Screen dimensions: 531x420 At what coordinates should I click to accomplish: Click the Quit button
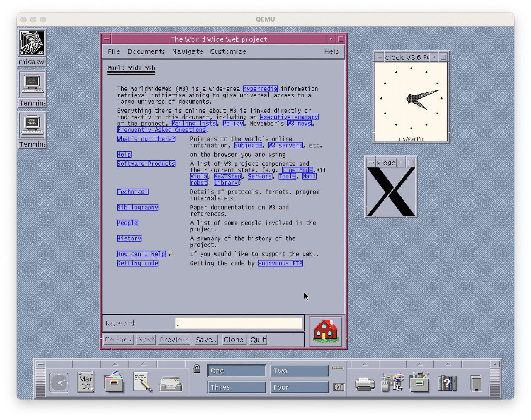click(x=258, y=340)
